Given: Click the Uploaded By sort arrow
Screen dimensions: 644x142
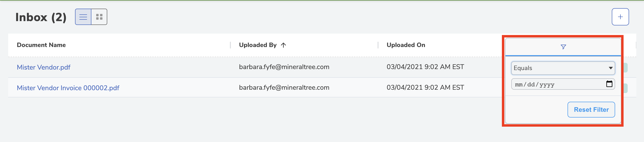Looking at the screenshot, I should (x=283, y=45).
